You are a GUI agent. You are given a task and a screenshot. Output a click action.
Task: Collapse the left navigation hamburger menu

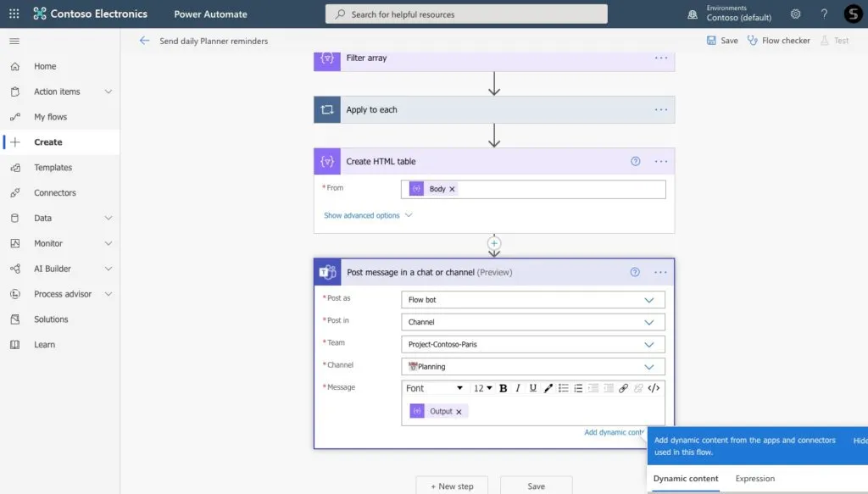coord(14,41)
